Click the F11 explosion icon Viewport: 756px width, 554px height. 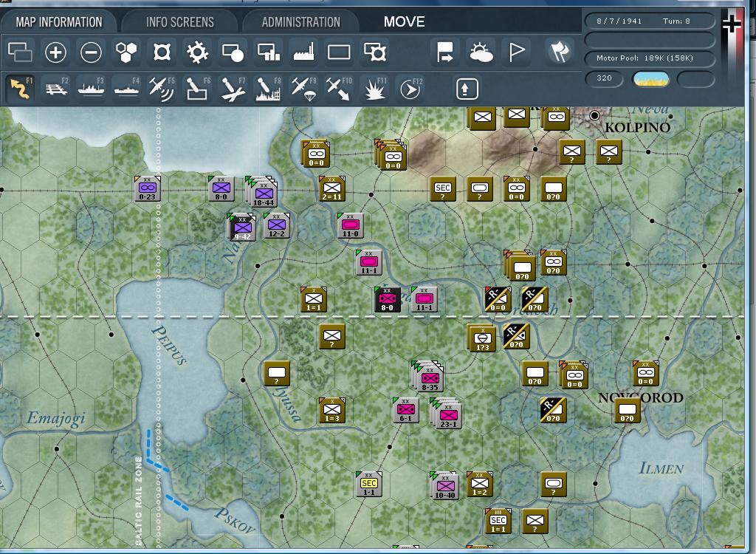pyautogui.click(x=375, y=89)
